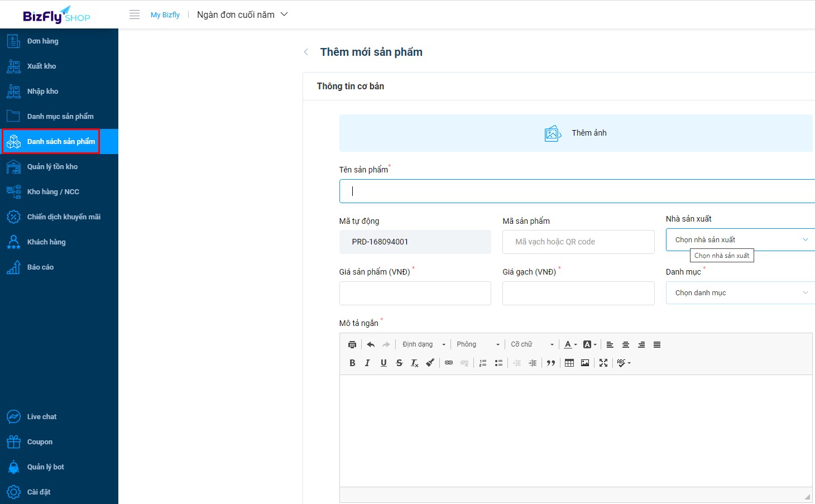The height and width of the screenshot is (504, 815).
Task: Click the Giá gạch (VNĐ) field
Action: (x=578, y=293)
